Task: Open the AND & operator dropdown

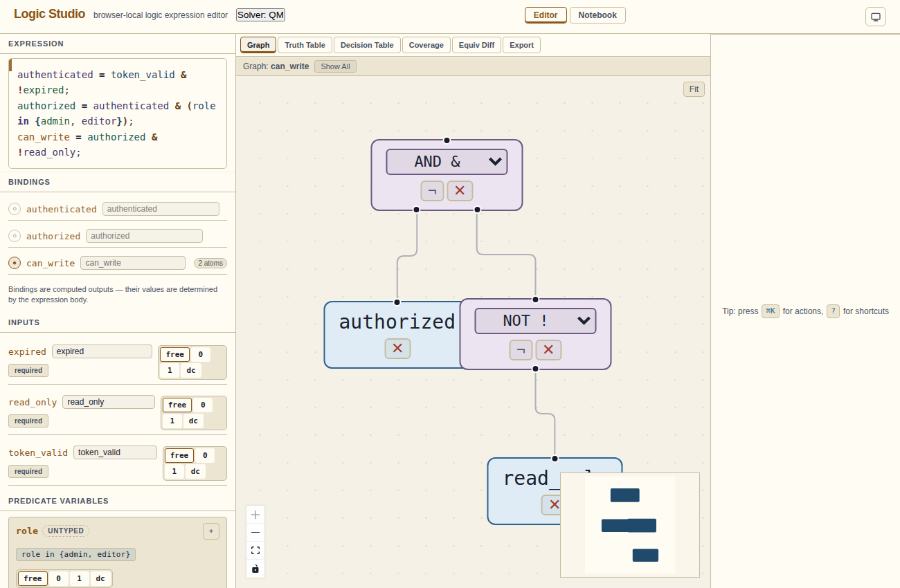Action: [x=447, y=162]
